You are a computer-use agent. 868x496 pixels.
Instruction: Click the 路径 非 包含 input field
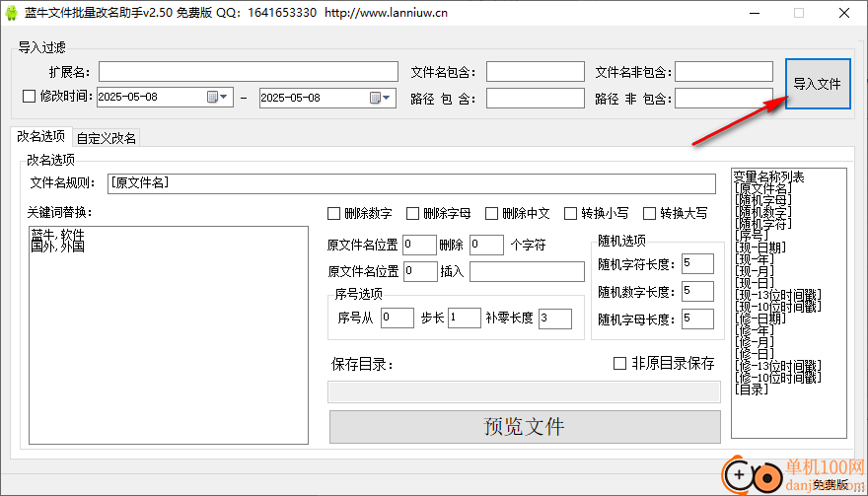(x=724, y=98)
